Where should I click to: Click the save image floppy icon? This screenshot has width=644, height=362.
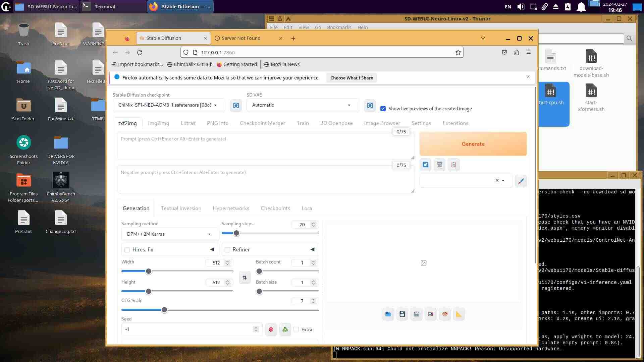coord(402,314)
